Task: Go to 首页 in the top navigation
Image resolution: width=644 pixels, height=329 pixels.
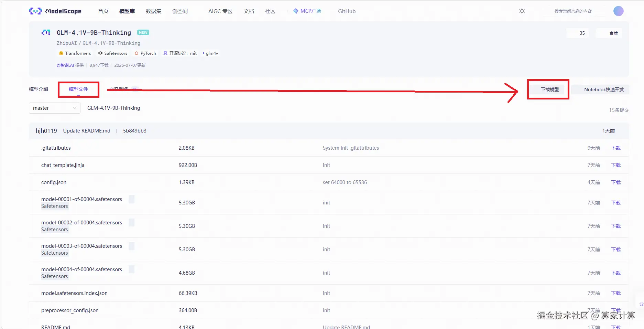Action: point(103,11)
